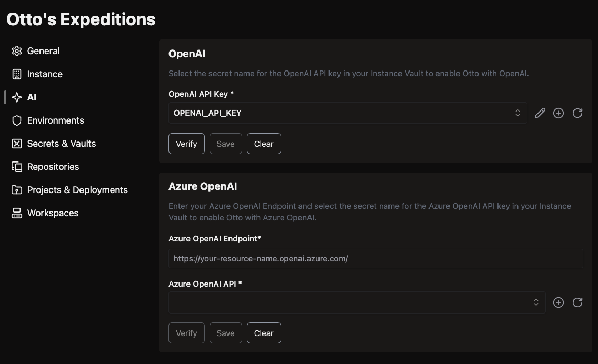This screenshot has width=598, height=364.
Task: Click Verify in the Azure OpenAI section
Action: (x=186, y=333)
